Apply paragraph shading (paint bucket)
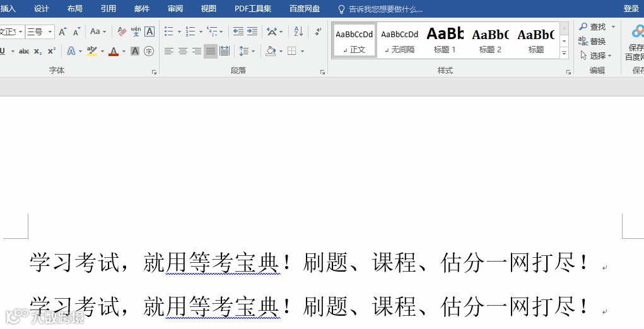Viewport: 644px width, 329px height. click(271, 51)
